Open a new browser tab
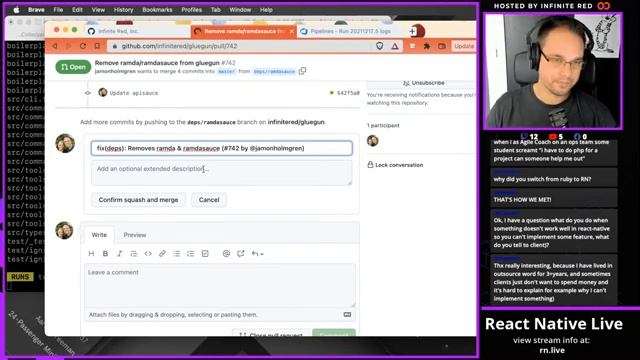Image resolution: width=640 pixels, height=360 pixels. pyautogui.click(x=413, y=31)
